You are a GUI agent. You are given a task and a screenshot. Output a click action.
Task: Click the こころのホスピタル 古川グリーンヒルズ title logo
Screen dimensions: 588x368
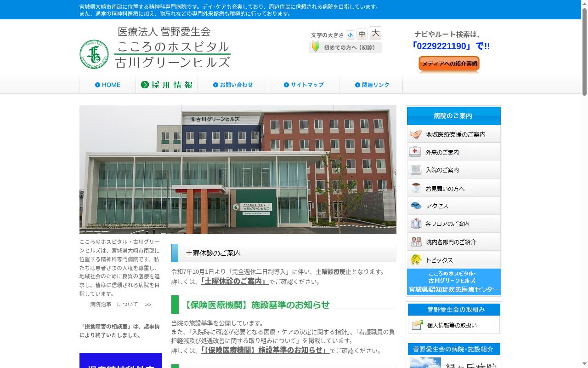tap(173, 47)
